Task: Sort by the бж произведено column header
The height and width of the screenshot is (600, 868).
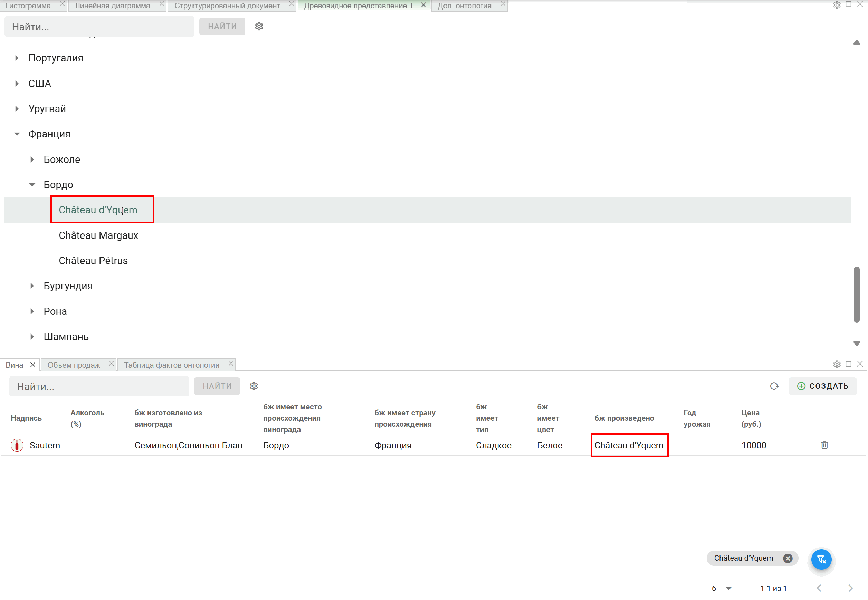Action: pos(624,418)
